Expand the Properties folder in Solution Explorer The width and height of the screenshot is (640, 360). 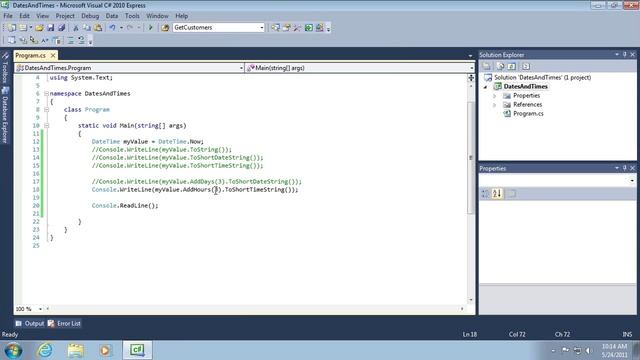coord(495,96)
